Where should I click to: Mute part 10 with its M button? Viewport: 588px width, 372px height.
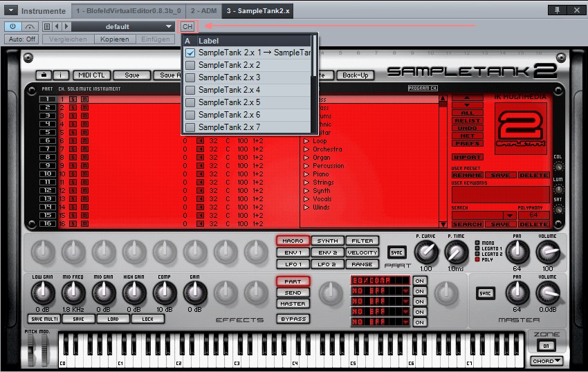coord(85,174)
